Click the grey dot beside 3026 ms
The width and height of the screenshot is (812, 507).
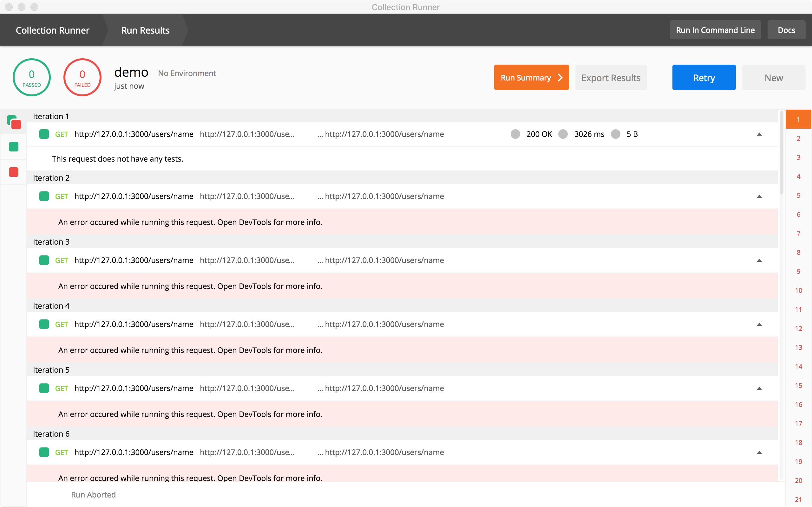click(x=563, y=134)
